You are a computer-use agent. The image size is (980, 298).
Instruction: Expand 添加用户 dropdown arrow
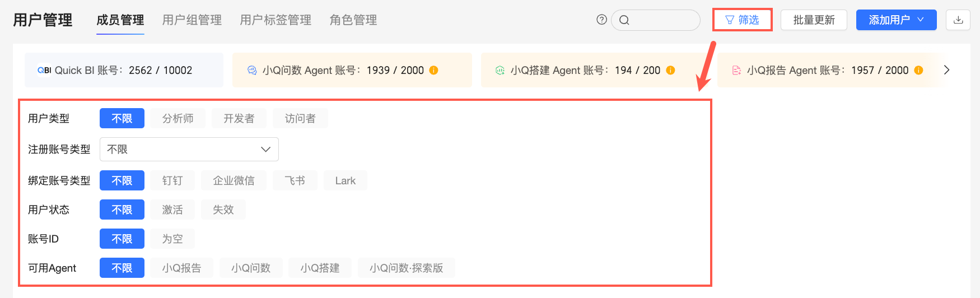[x=921, y=20]
